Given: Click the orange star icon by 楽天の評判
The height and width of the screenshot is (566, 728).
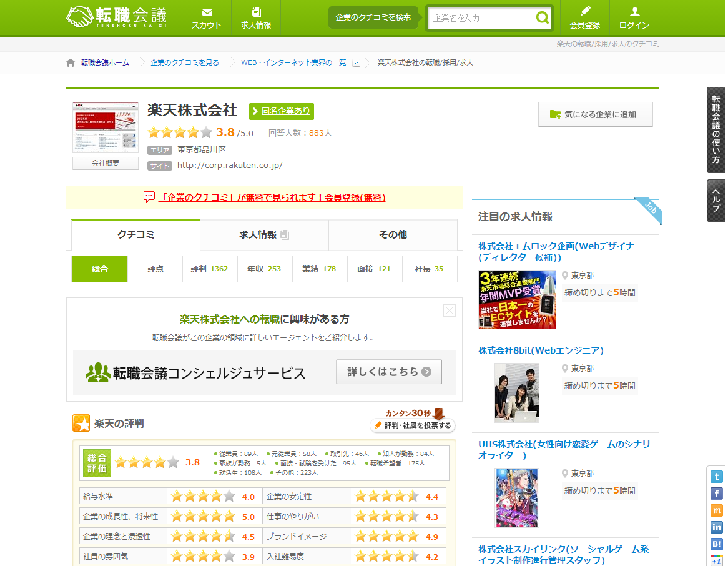Looking at the screenshot, I should pyautogui.click(x=81, y=424).
